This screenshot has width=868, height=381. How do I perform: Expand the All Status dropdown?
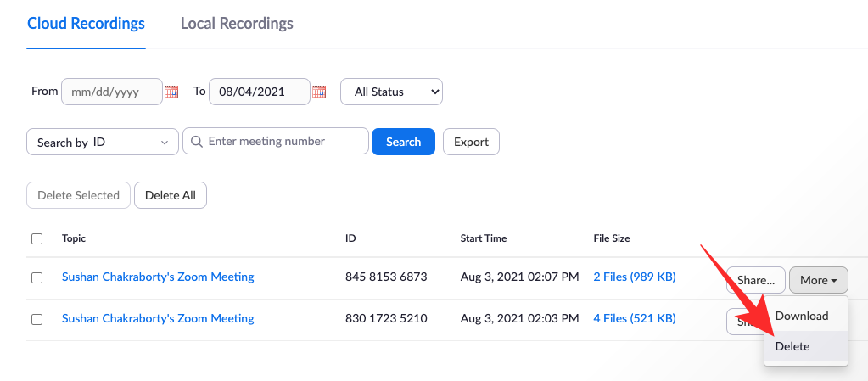tap(391, 92)
